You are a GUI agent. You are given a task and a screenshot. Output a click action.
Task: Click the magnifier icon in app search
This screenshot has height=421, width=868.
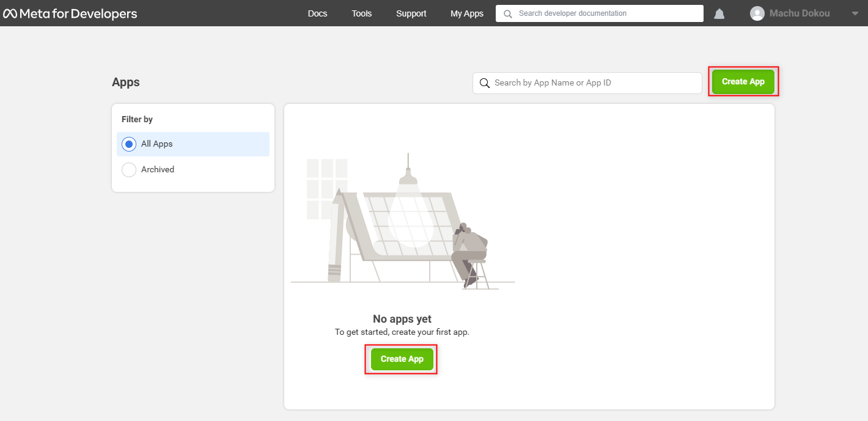(x=485, y=83)
